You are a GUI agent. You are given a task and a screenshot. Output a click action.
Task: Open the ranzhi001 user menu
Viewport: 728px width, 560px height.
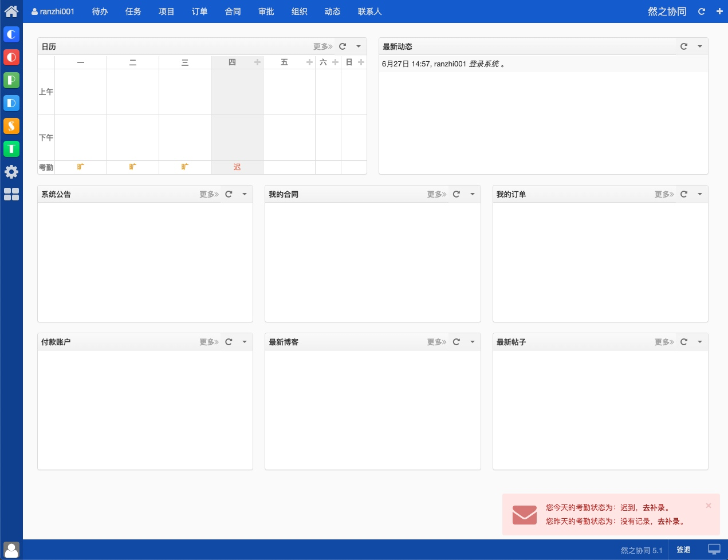(53, 11)
